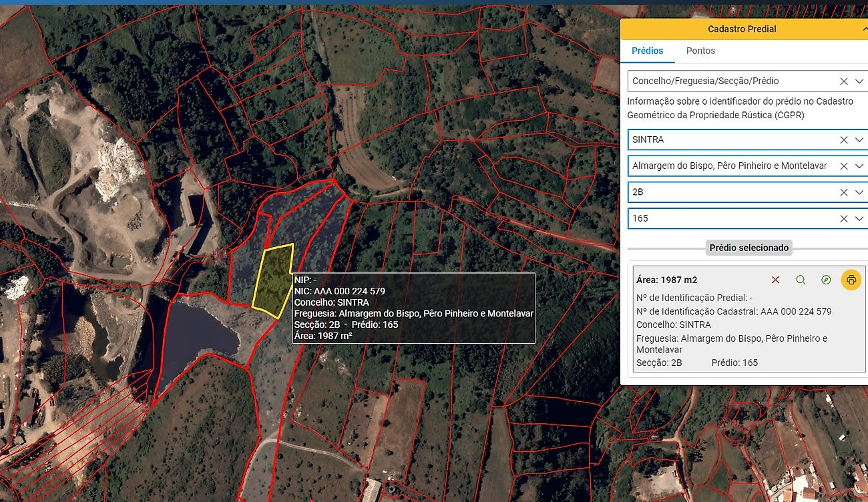Click the Cadastro Predial panel header
This screenshot has height=502, width=868.
coord(741,29)
